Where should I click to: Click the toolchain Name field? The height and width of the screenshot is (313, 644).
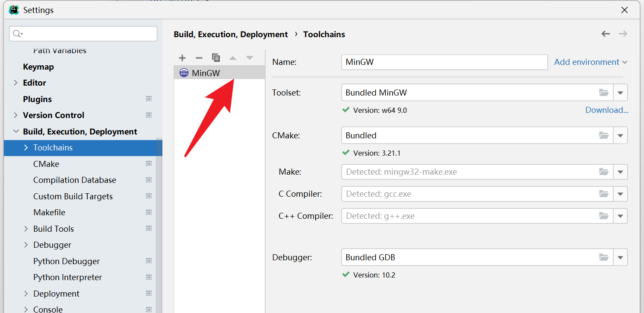tap(444, 62)
